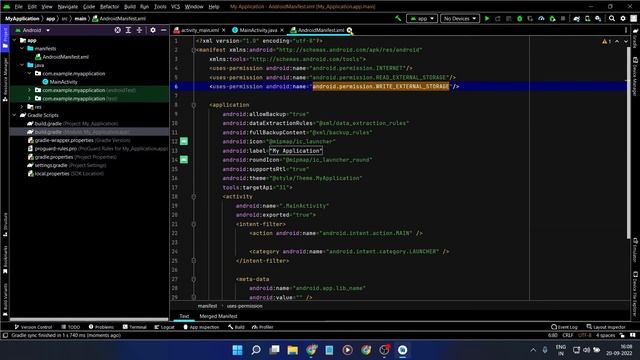
Task: Toggle Device Manager right side tab
Action: [635, 76]
